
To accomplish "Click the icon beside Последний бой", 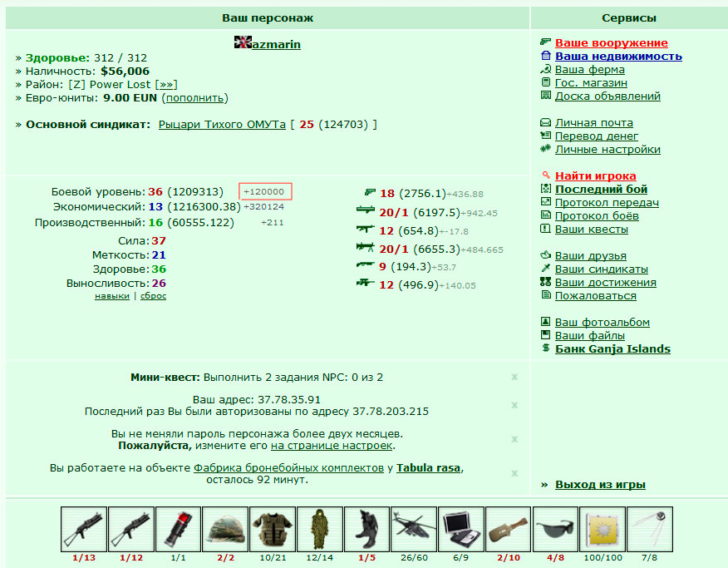I will click(545, 189).
